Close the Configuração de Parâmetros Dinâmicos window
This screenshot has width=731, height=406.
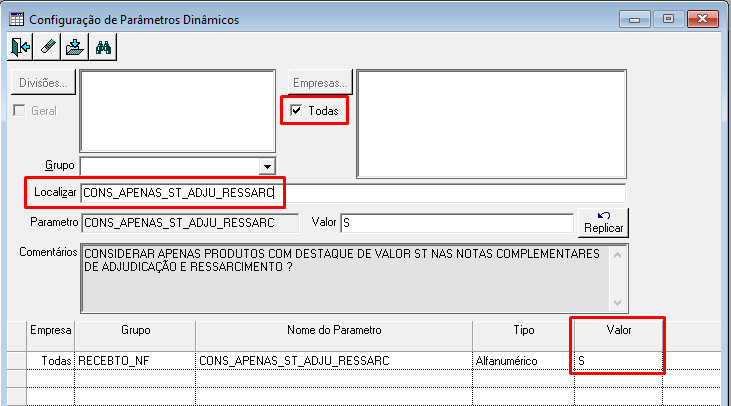[x=703, y=19]
